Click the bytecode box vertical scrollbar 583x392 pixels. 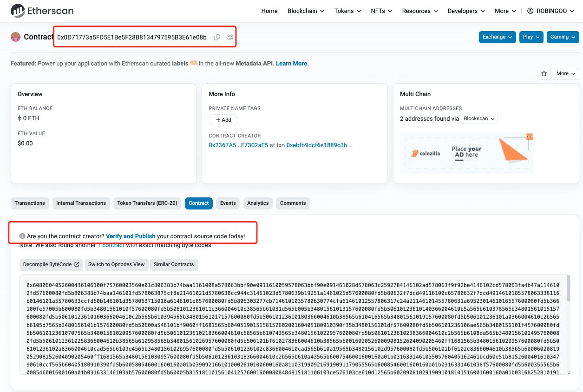pyautogui.click(x=568, y=288)
